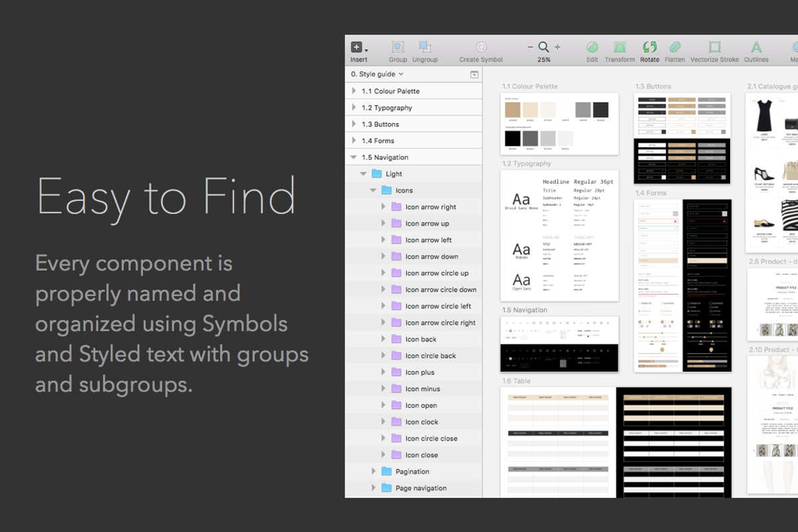Image resolution: width=798 pixels, height=532 pixels.
Task: Collapse the 1.5 Navigation artboard
Action: coord(354,158)
